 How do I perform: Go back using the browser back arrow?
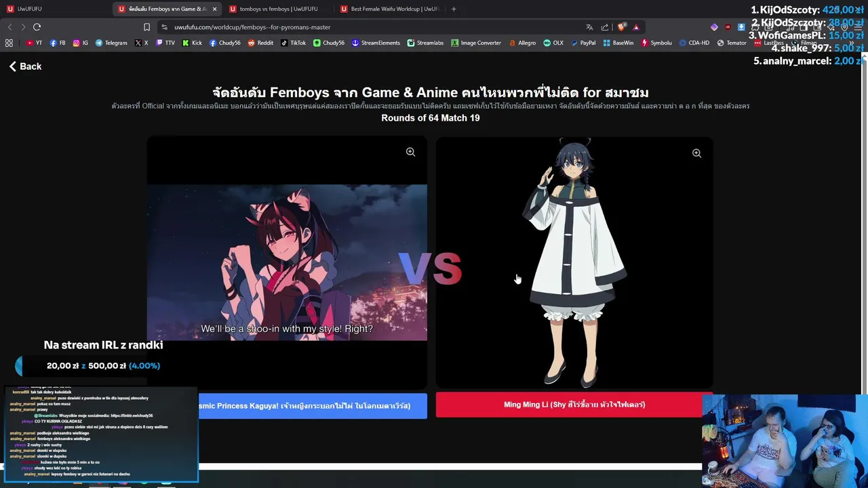[9, 27]
